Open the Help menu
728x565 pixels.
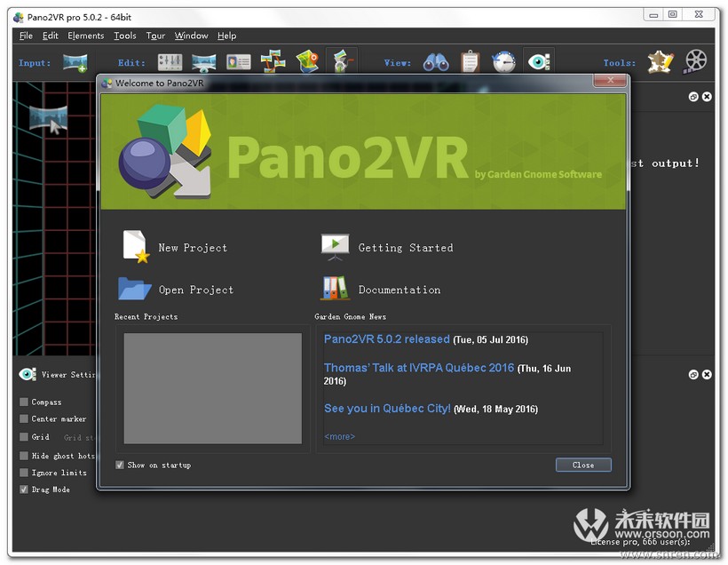point(226,36)
